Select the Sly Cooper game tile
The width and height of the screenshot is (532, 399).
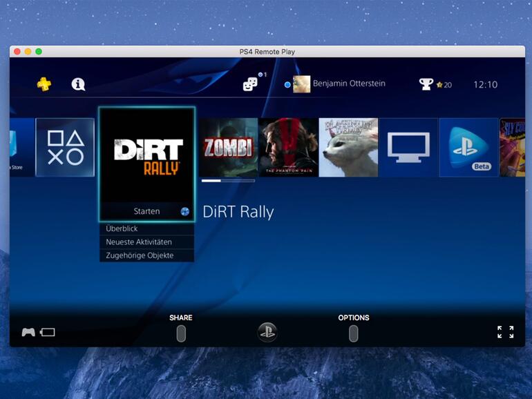click(x=513, y=147)
